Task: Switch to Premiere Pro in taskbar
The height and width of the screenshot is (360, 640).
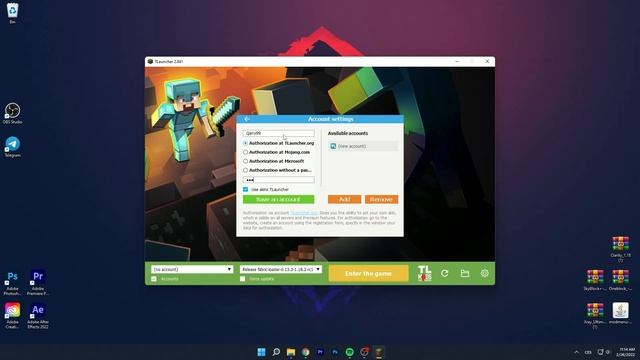Action: 320,352
